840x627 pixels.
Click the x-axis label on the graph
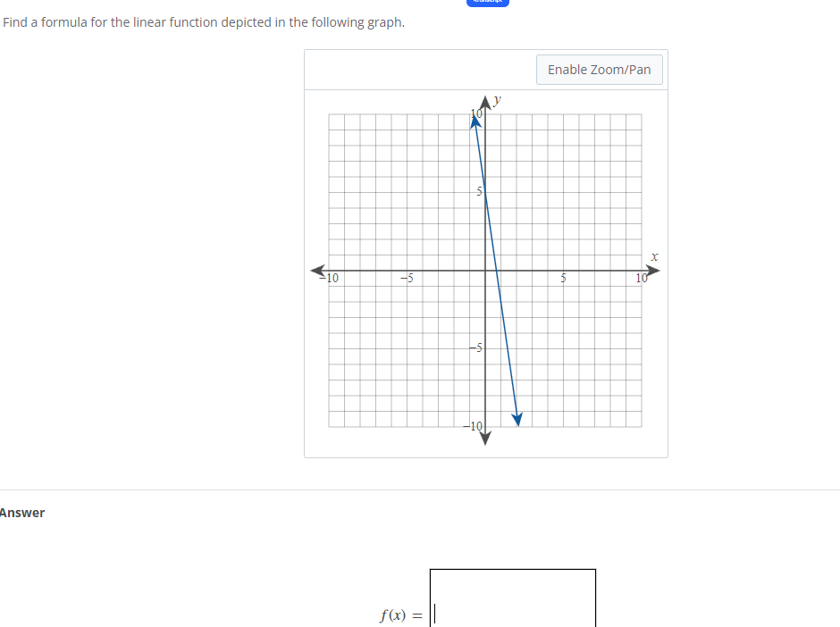(x=653, y=256)
